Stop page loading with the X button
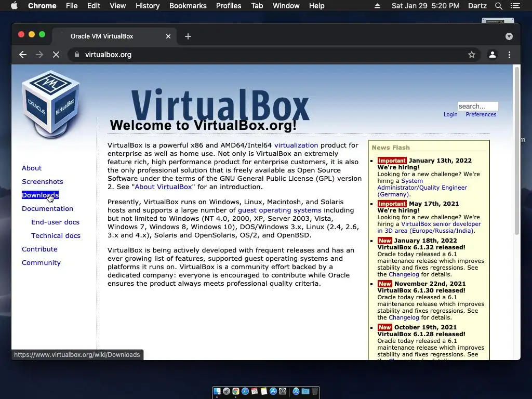532x399 pixels. pos(56,55)
